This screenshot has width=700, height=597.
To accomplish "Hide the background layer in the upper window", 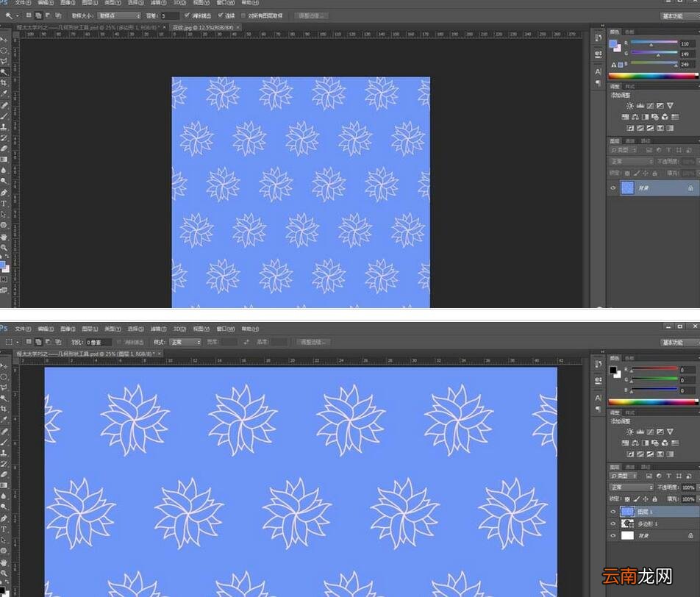I will [x=613, y=188].
